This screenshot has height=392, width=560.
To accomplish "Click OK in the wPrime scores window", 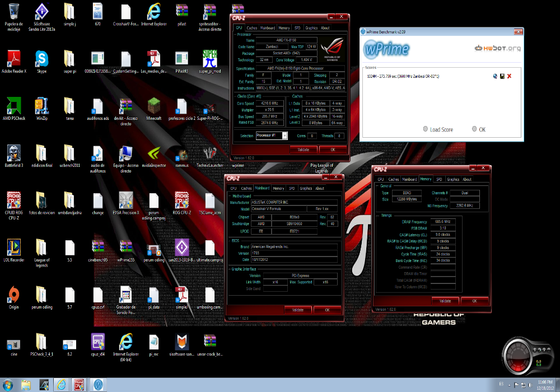I will 479,129.
